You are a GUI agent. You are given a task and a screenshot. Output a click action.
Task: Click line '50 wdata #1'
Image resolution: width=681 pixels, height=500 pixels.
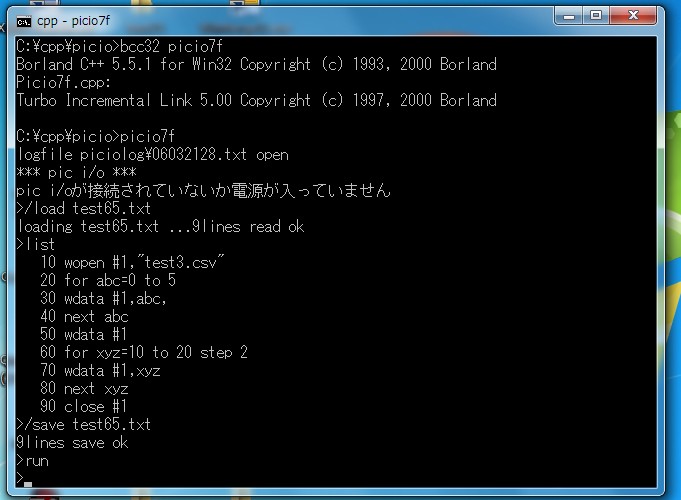pos(83,334)
